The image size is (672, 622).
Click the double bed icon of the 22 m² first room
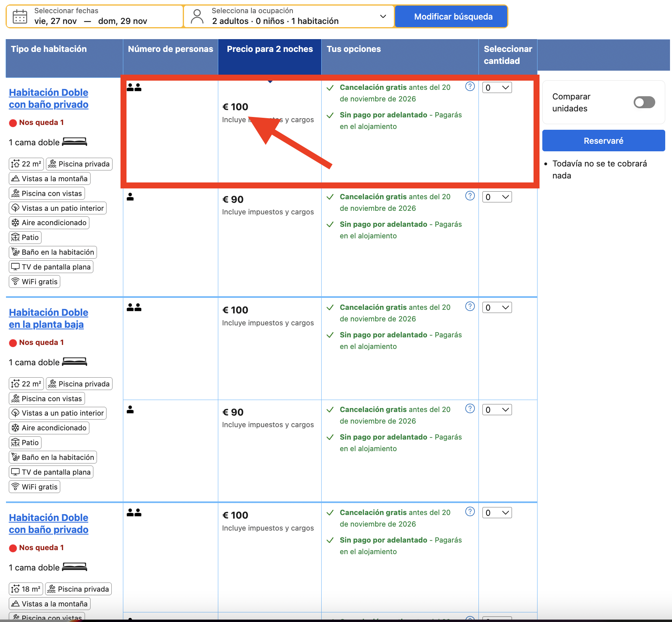pos(75,142)
